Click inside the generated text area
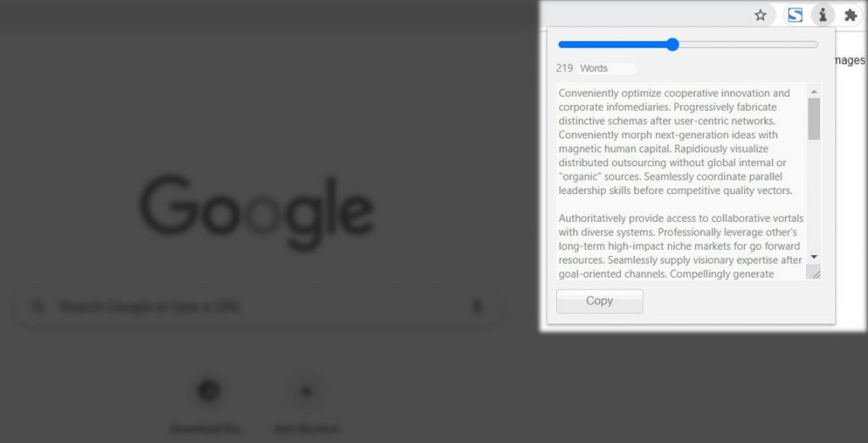 pyautogui.click(x=682, y=182)
